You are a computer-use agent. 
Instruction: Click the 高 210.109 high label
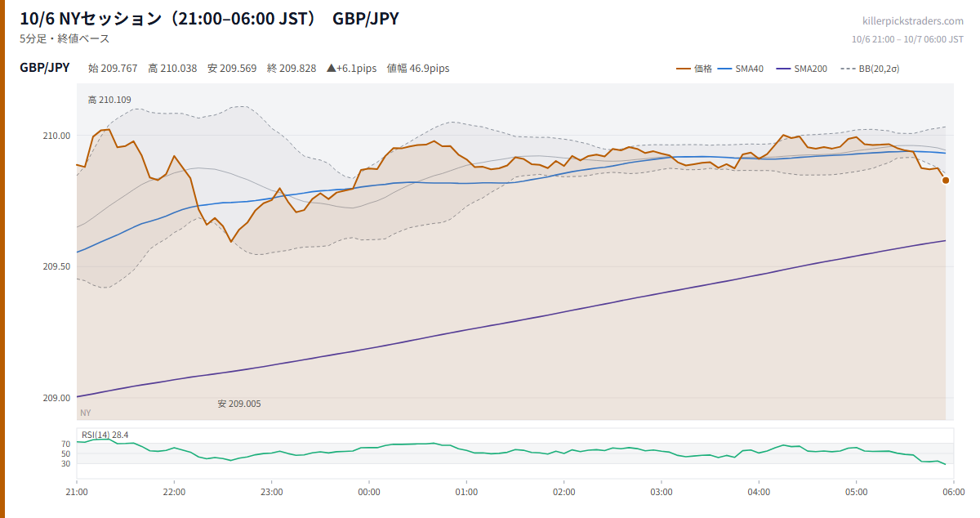pos(109,100)
